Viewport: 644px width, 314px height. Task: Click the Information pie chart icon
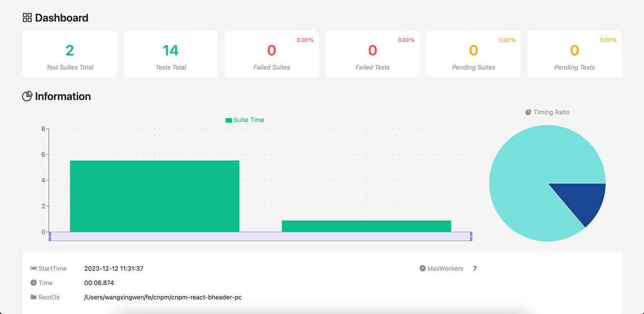[x=27, y=96]
